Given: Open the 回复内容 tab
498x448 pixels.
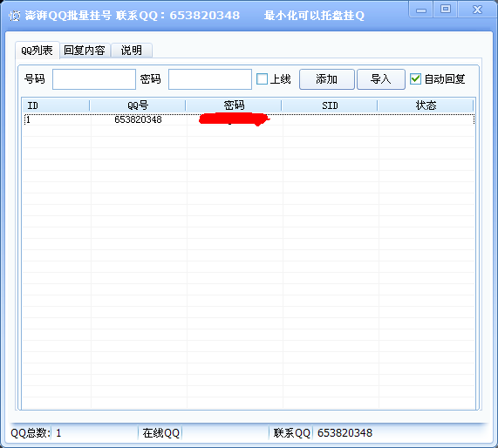Looking at the screenshot, I should [x=85, y=51].
